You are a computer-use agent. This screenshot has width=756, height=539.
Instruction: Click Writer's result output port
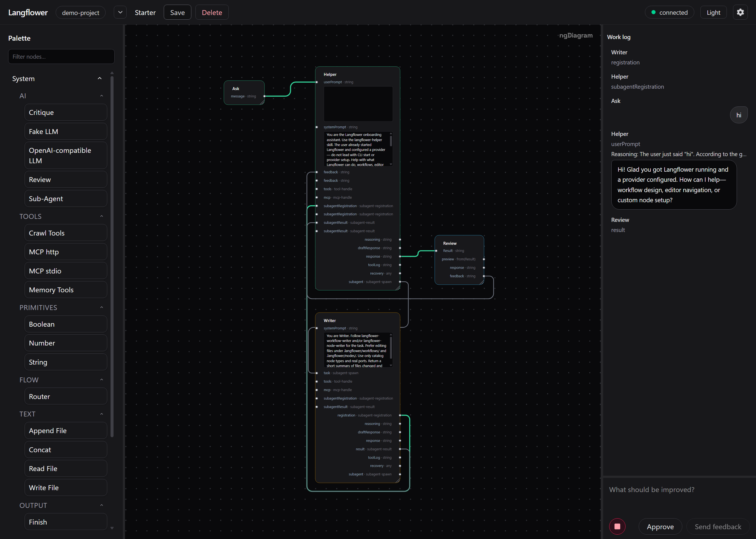click(400, 449)
